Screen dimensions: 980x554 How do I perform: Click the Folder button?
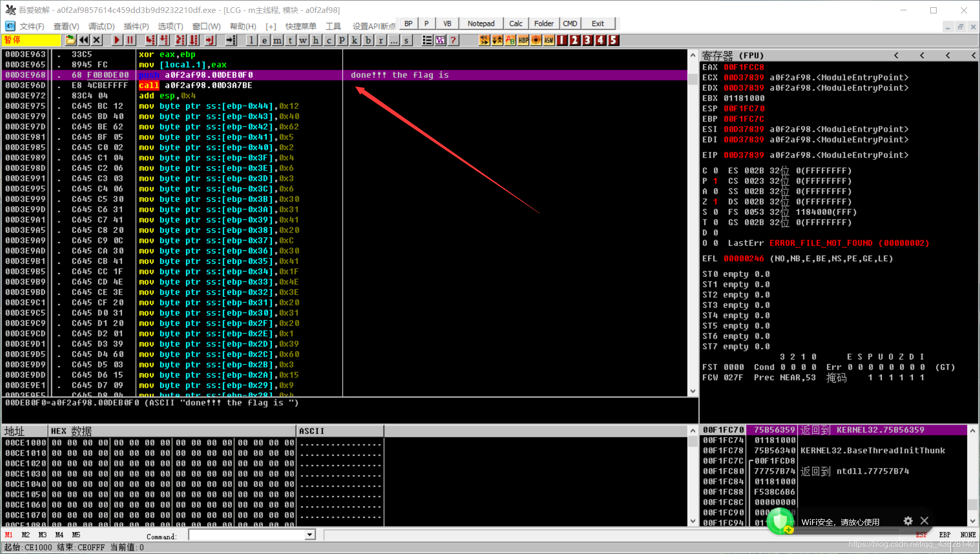544,24
